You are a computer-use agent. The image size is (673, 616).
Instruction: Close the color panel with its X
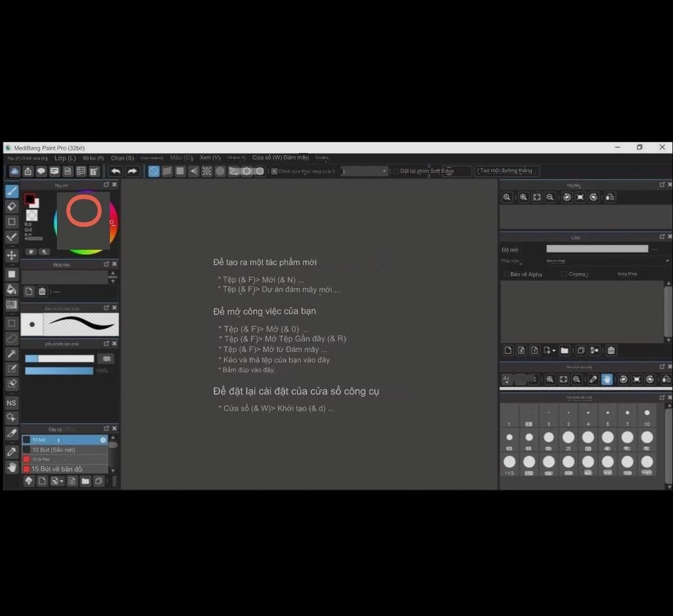(x=114, y=185)
